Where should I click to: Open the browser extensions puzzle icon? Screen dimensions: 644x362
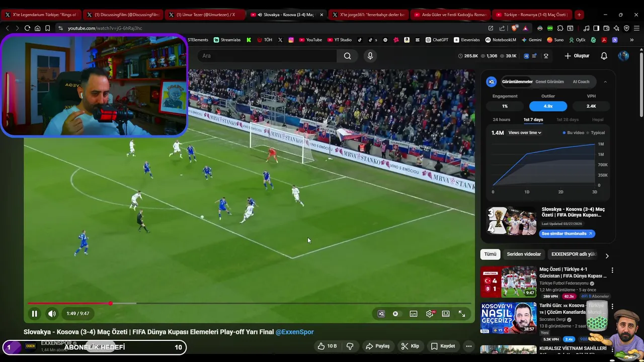coord(560,28)
